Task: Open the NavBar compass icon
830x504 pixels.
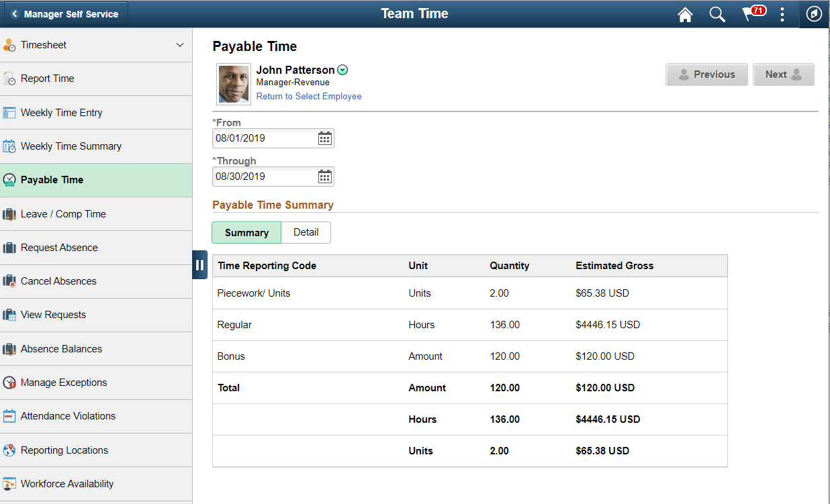Action: pyautogui.click(x=814, y=14)
